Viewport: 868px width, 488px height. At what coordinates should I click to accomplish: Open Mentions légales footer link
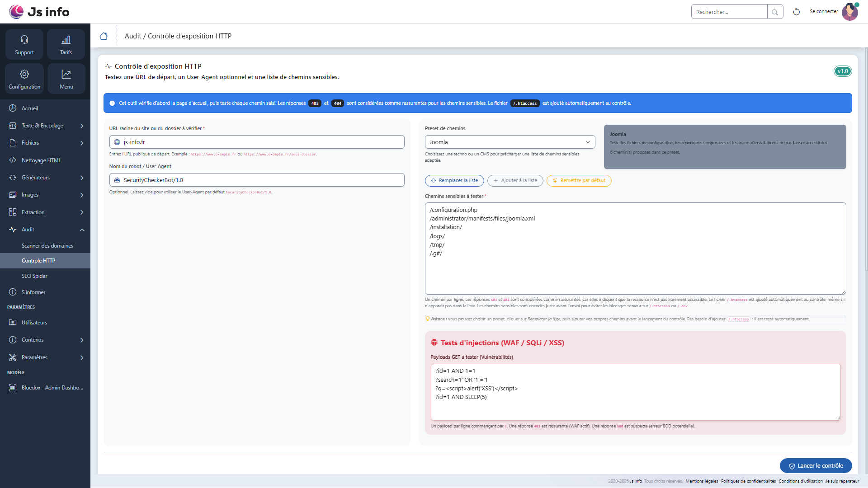[x=702, y=481]
